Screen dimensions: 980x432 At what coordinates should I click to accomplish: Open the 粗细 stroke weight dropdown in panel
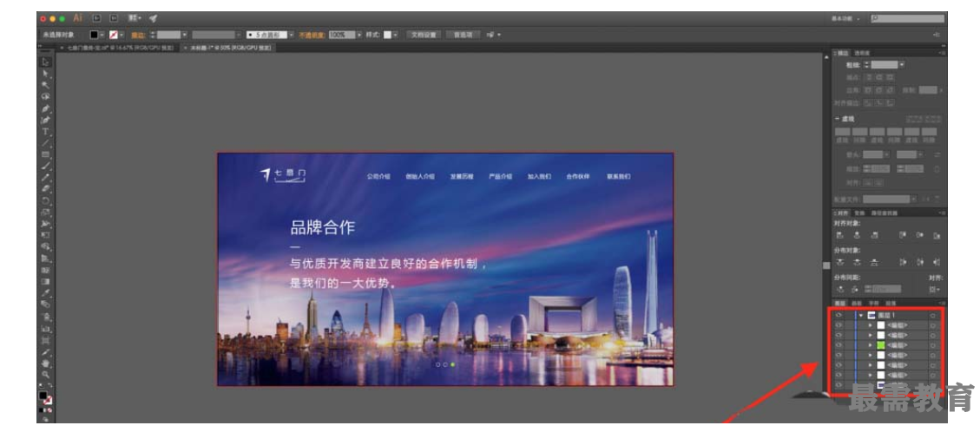coord(902,64)
